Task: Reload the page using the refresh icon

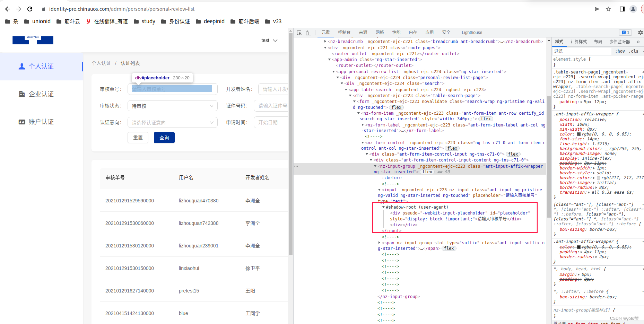Action: 30,9
